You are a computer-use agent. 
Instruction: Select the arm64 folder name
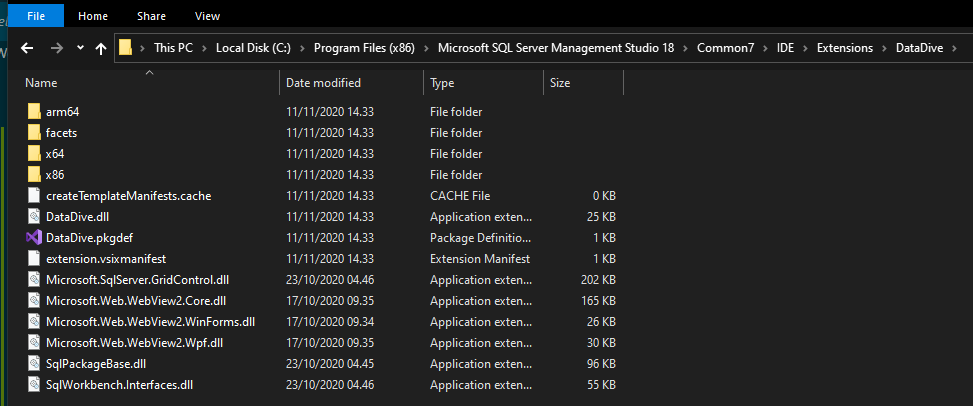(x=63, y=112)
